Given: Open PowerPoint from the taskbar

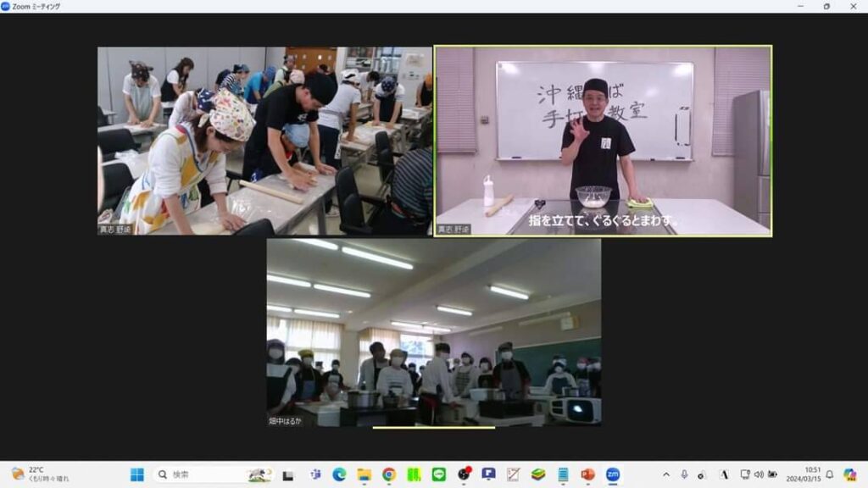Looking at the screenshot, I should [587, 474].
